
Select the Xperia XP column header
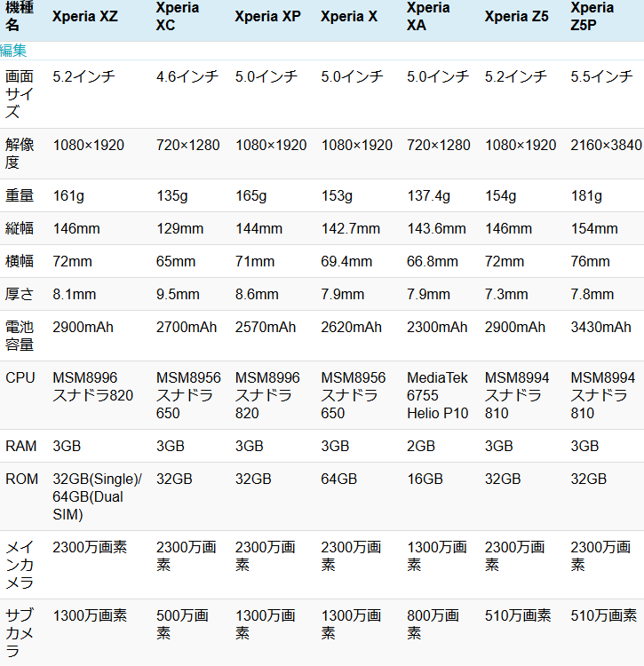[267, 16]
